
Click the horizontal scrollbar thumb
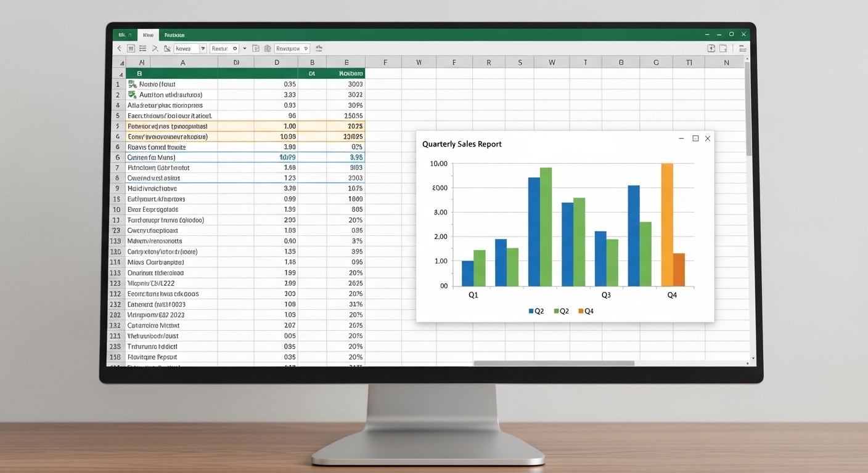point(554,363)
